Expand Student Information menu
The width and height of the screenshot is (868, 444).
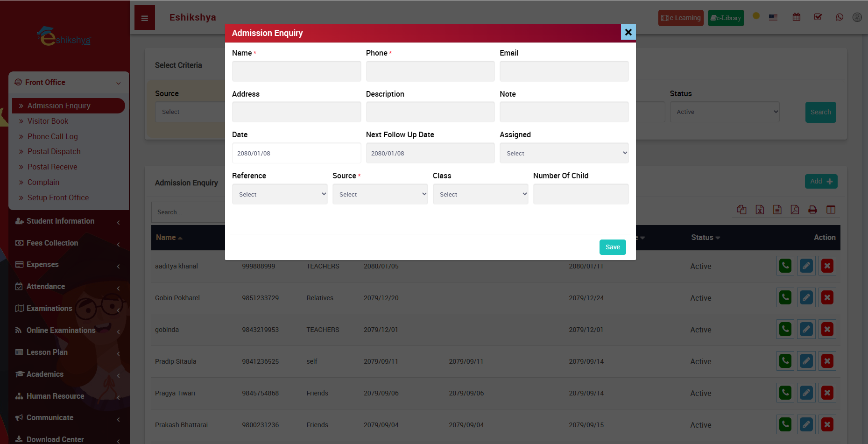pos(60,221)
